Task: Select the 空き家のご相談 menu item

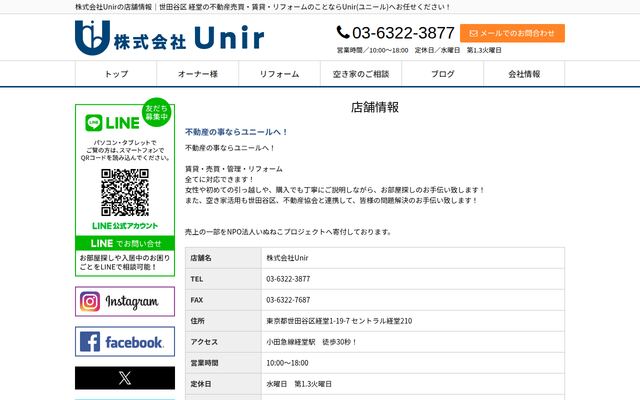Action: pyautogui.click(x=361, y=74)
